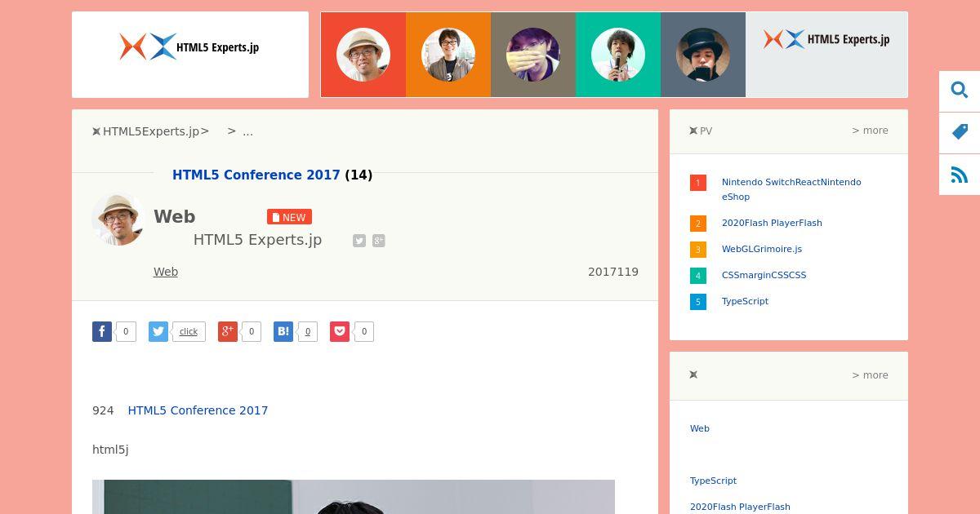Screen dimensions: 980x514
Task: Open rank 2 '2020Flash PlayerFlash' article
Action: tap(772, 223)
